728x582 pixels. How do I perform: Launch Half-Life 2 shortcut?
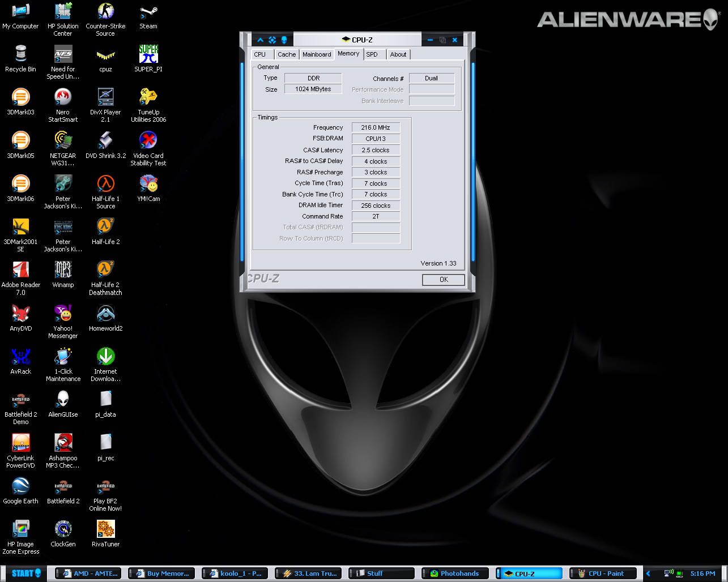105,232
